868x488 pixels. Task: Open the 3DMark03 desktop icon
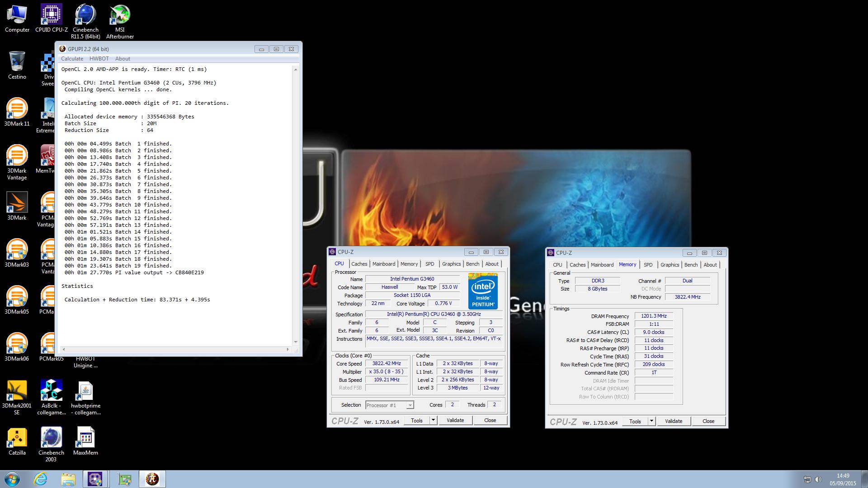[x=17, y=253]
